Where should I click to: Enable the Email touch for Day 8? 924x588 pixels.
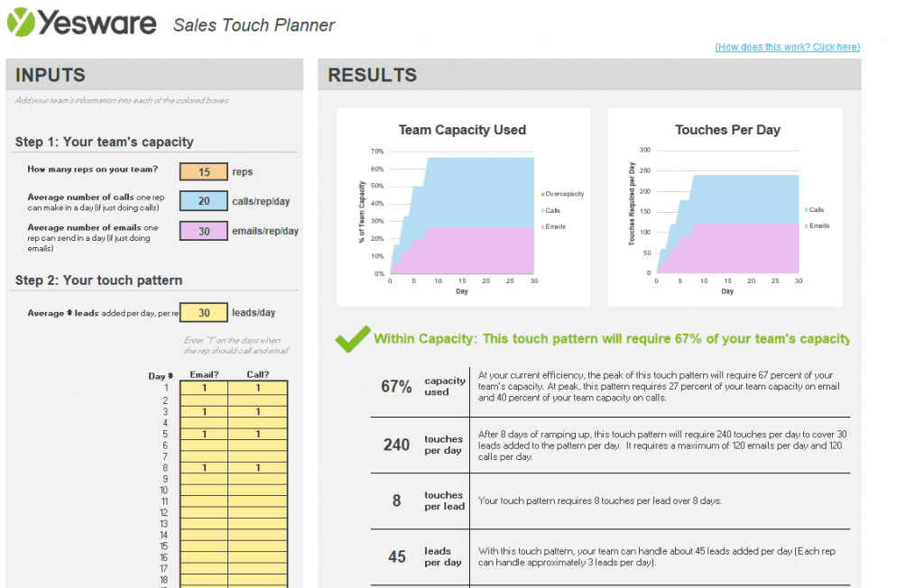[203, 469]
